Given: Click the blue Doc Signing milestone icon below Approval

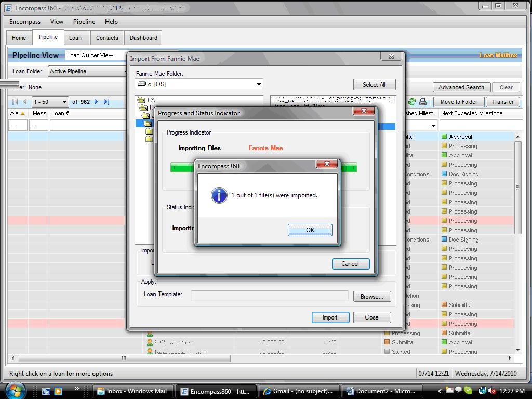Looking at the screenshot, I should (x=444, y=174).
